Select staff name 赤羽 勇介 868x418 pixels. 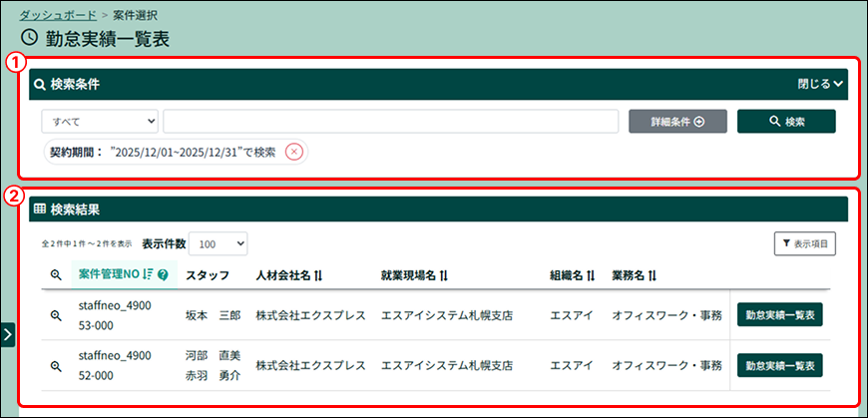coord(214,376)
